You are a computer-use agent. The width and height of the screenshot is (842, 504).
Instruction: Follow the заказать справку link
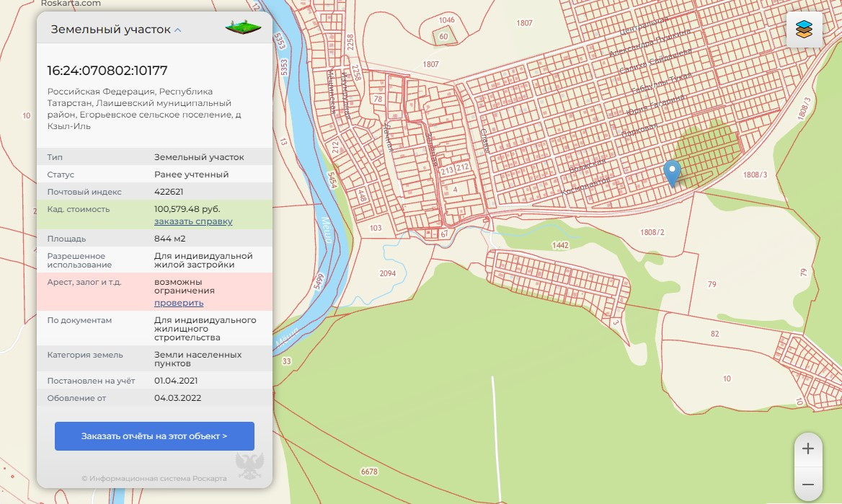tap(193, 221)
